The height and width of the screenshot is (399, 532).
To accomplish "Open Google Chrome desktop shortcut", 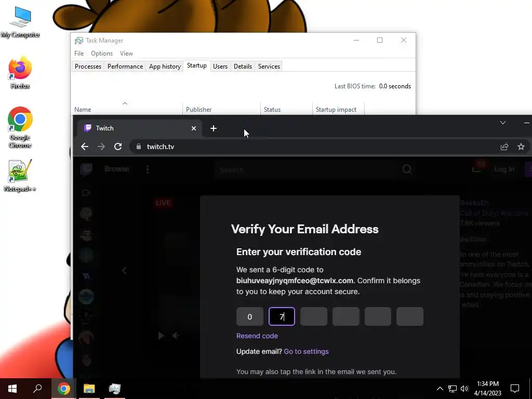I will tap(20, 128).
